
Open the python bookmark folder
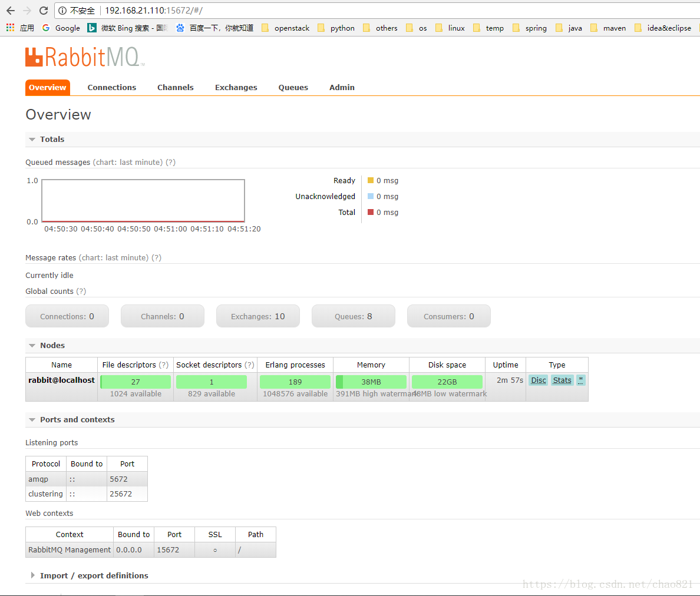(336, 28)
